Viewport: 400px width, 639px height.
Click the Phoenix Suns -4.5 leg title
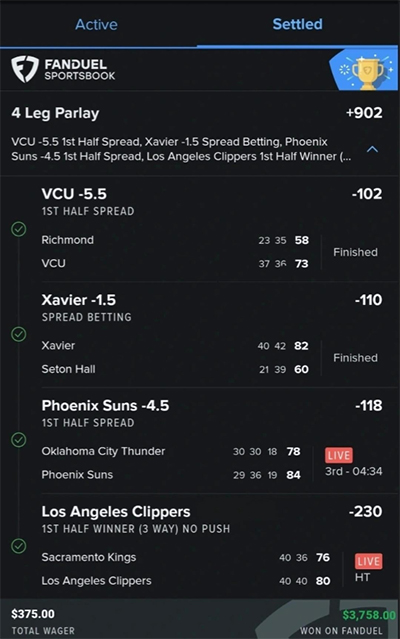coord(105,405)
